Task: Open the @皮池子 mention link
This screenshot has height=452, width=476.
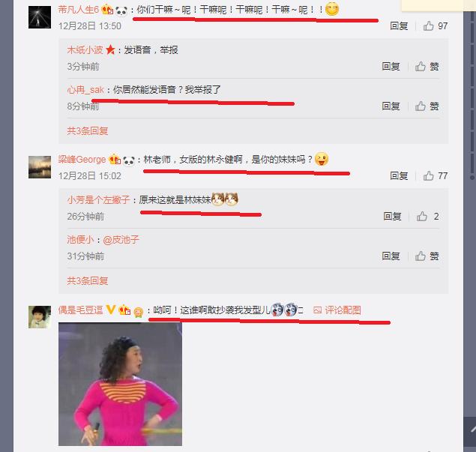Action: click(x=121, y=240)
